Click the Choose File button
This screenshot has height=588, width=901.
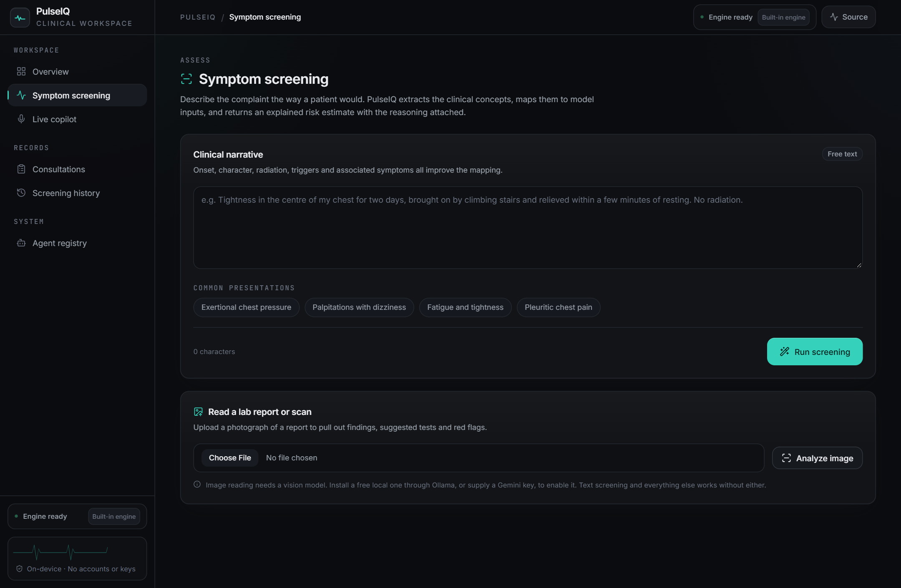pyautogui.click(x=230, y=457)
